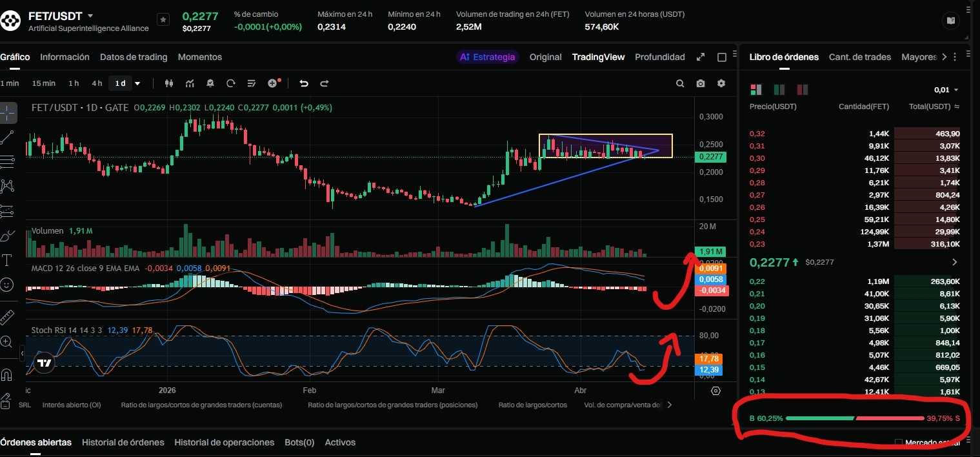980x457 pixels.
Task: Open the candlestick chart type selector
Action: 170,83
